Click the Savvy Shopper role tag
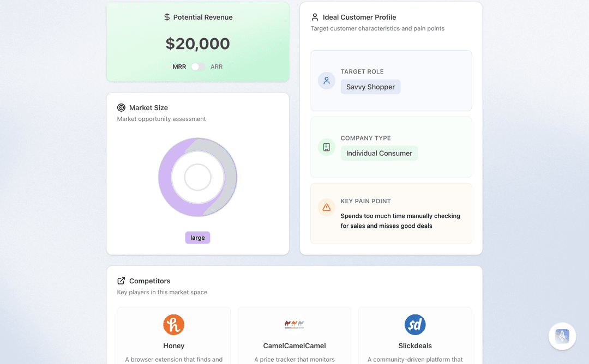 (x=370, y=87)
